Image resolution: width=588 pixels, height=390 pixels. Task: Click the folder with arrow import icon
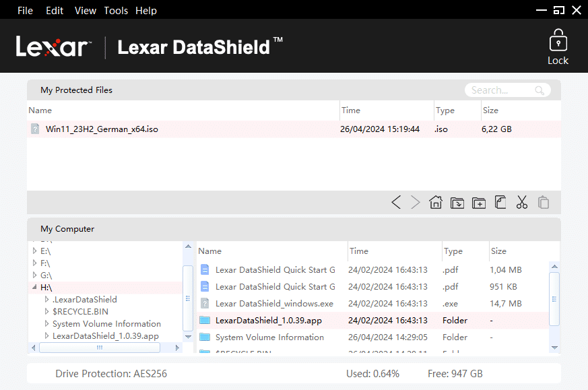coord(457,202)
